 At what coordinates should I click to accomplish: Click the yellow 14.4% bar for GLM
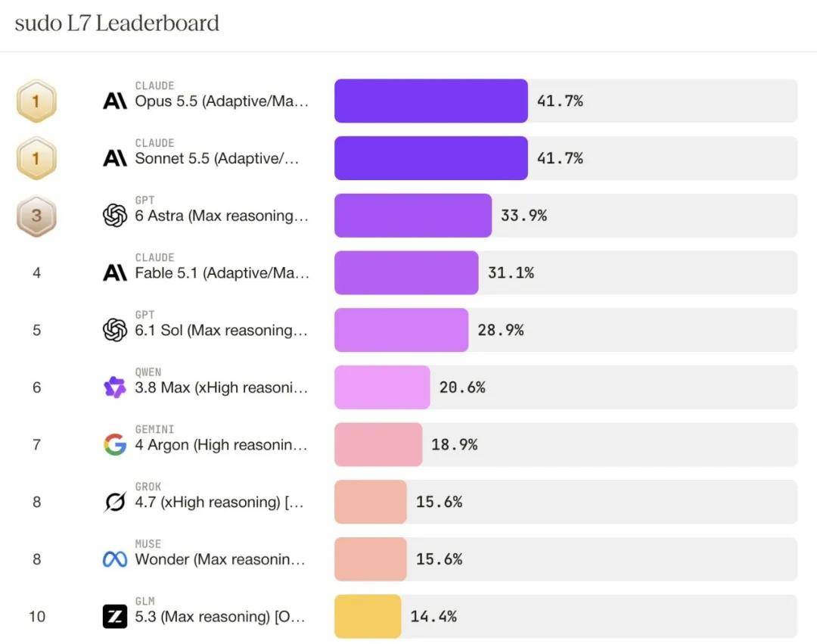pos(368,617)
